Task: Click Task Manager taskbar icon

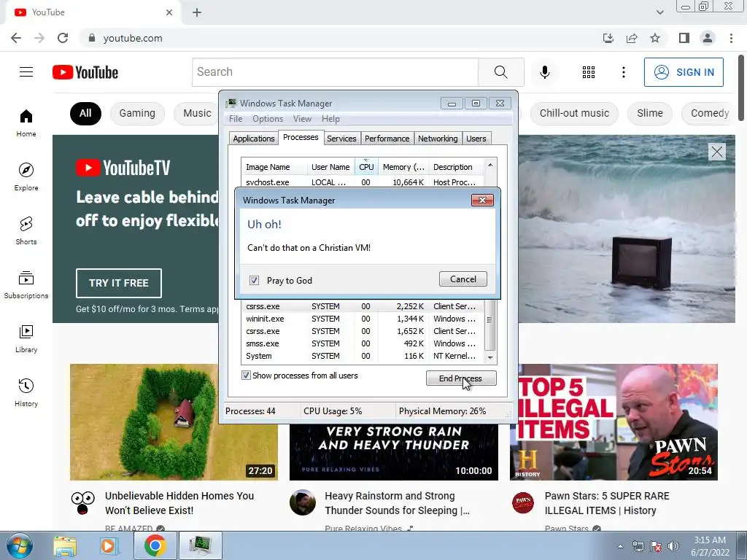Action: [201, 545]
